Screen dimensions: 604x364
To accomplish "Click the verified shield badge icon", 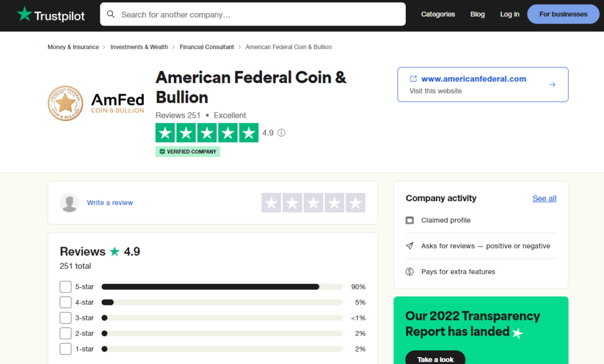I will [162, 152].
